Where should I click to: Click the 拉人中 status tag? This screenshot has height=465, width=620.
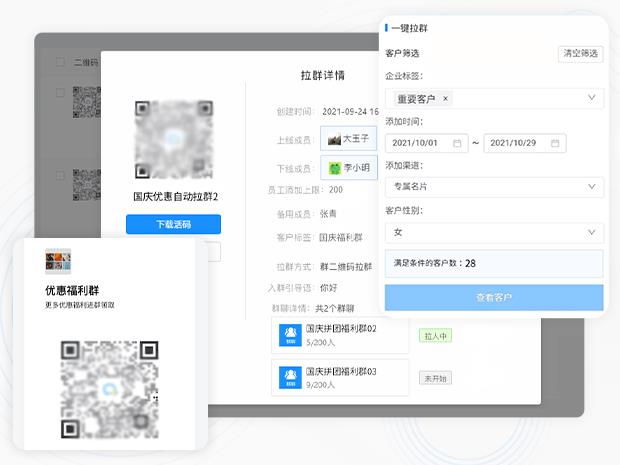[435, 336]
